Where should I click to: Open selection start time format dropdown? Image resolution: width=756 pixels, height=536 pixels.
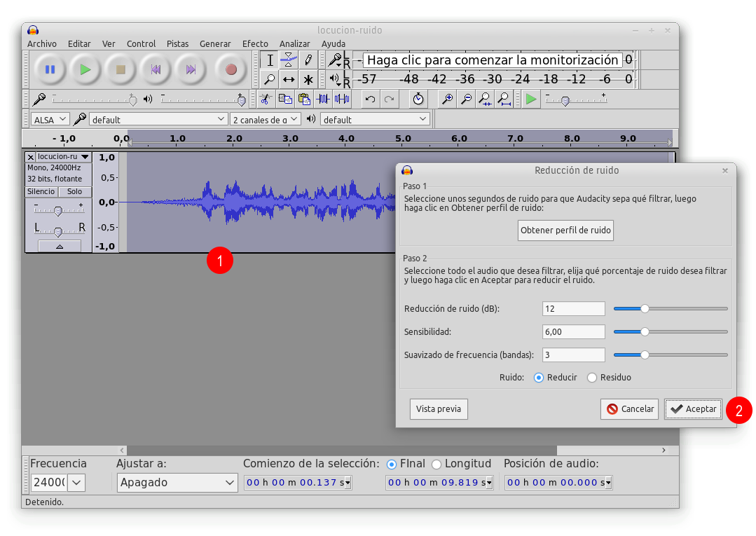point(348,483)
